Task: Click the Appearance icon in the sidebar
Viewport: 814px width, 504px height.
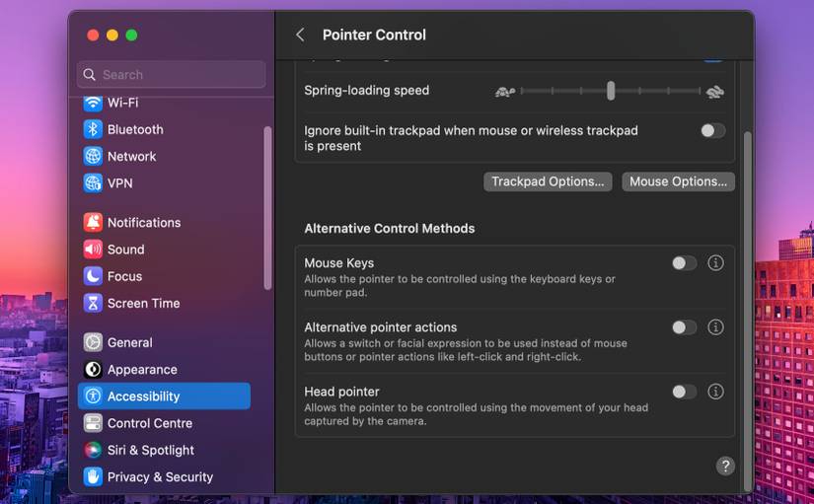Action: (x=93, y=370)
